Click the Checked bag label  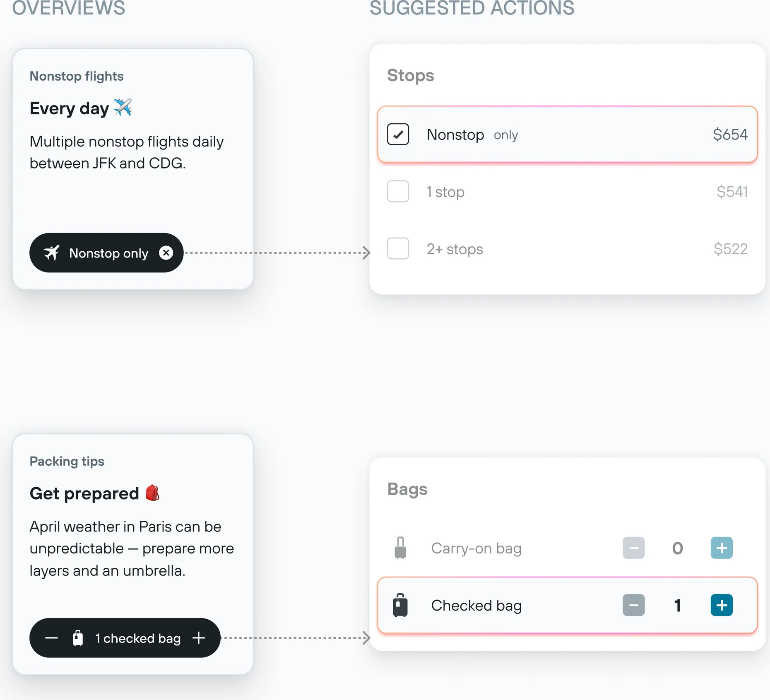coord(476,606)
